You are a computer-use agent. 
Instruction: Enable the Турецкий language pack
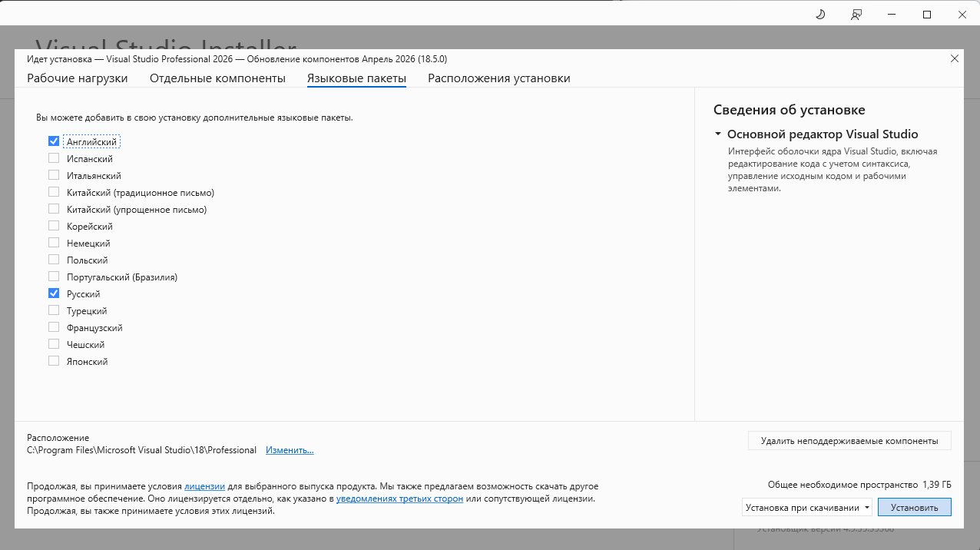(54, 310)
